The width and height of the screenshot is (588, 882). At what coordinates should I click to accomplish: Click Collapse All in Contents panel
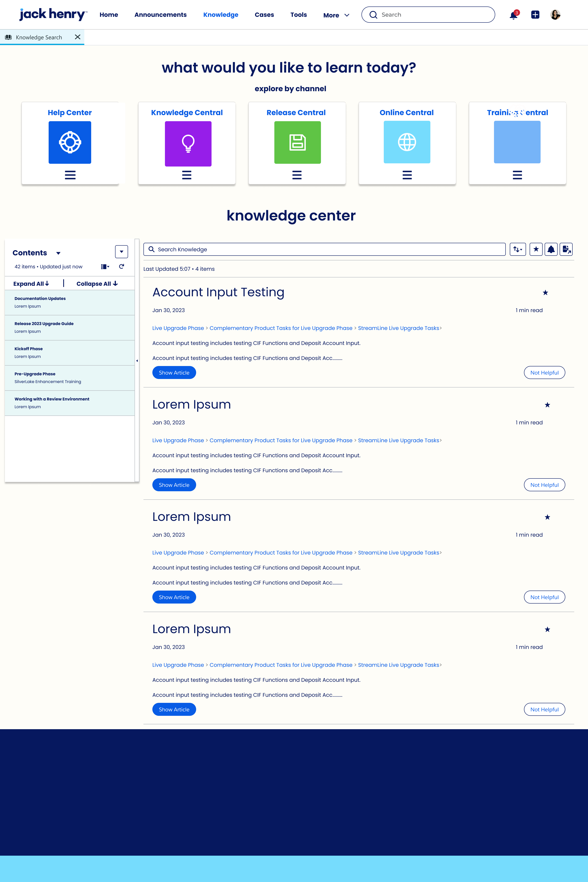click(x=97, y=284)
